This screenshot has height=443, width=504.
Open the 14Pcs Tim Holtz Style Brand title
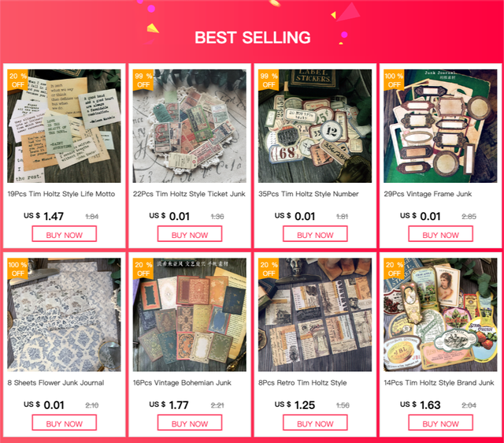(439, 383)
